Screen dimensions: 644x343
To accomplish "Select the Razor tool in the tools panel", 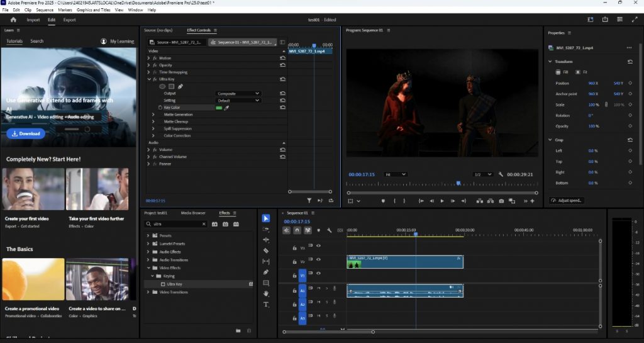I will pyautogui.click(x=266, y=250).
